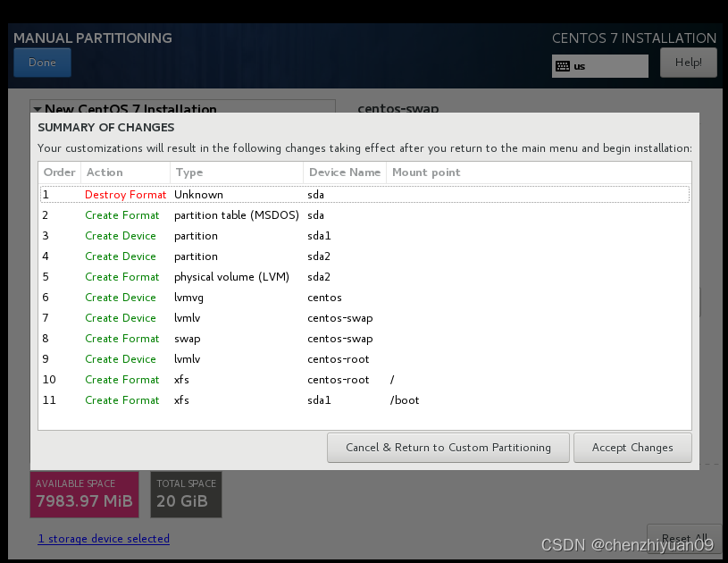Select row 5 sda2 device name
Viewport: 728px width, 563px height.
tap(319, 277)
